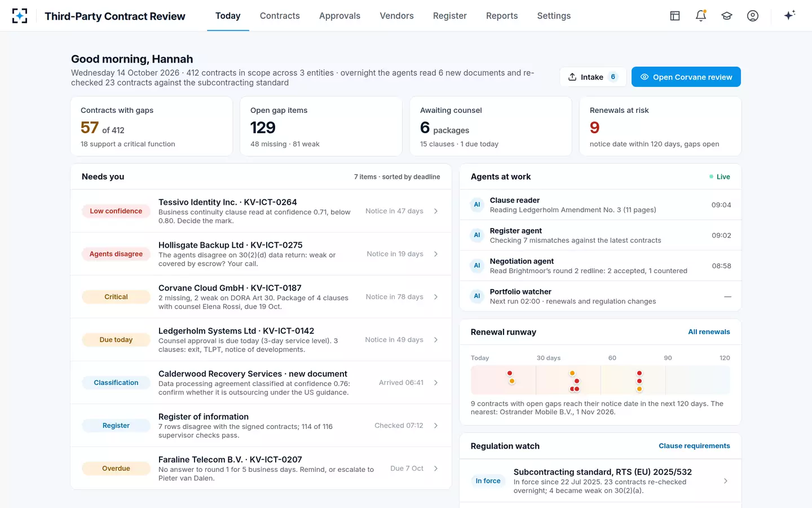The height and width of the screenshot is (508, 812).
Task: Click the AI avatar beside Register agent
Action: click(x=477, y=235)
